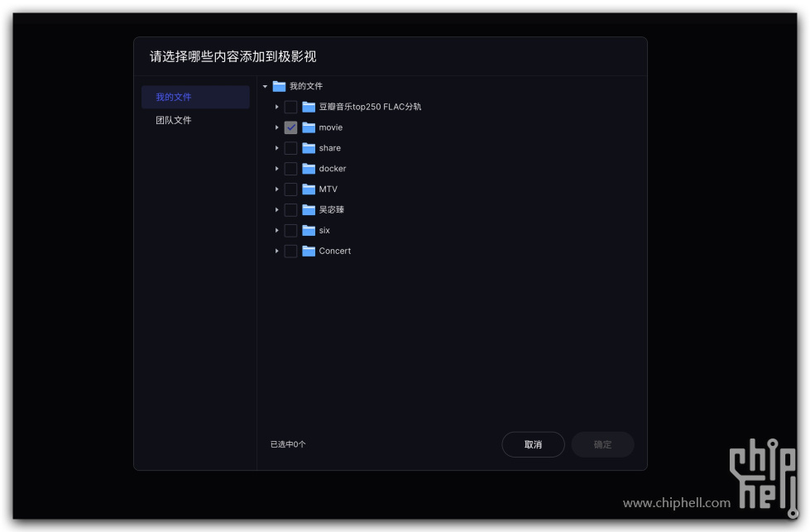810x532 pixels.
Task: Expand the 豆瓣音乐top250 FLAC分轨 folder arrow
Action: click(277, 107)
